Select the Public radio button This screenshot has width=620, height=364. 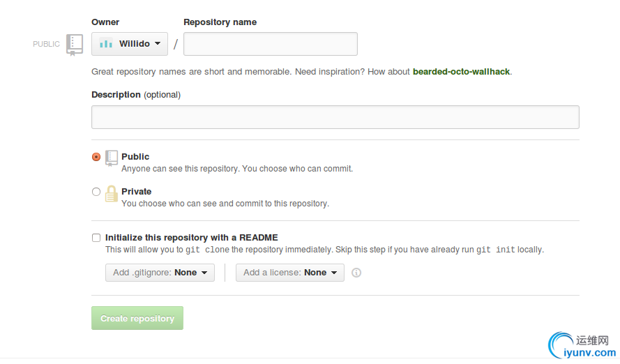[96, 158]
